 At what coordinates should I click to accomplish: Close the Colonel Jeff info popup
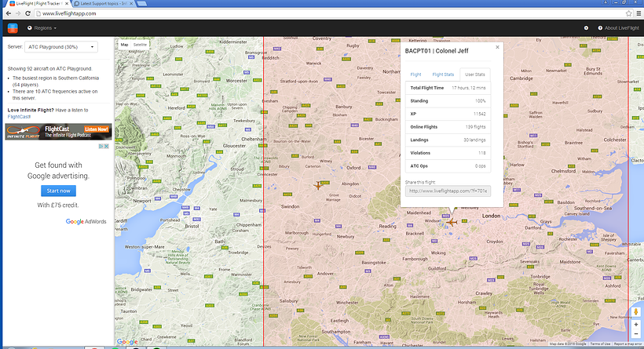497,47
